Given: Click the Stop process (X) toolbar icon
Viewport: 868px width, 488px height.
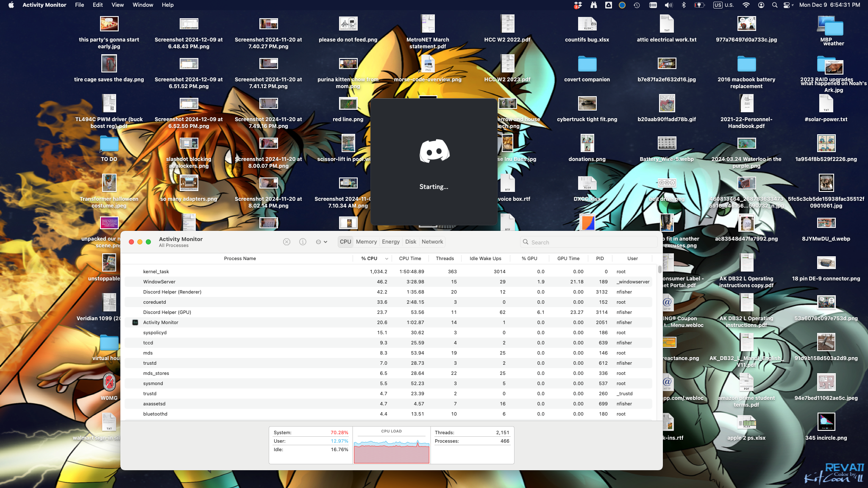Looking at the screenshot, I should [x=287, y=242].
